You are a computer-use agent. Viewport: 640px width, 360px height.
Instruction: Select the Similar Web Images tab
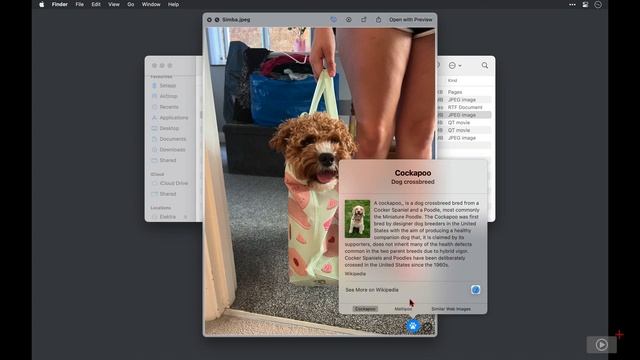pyautogui.click(x=451, y=309)
